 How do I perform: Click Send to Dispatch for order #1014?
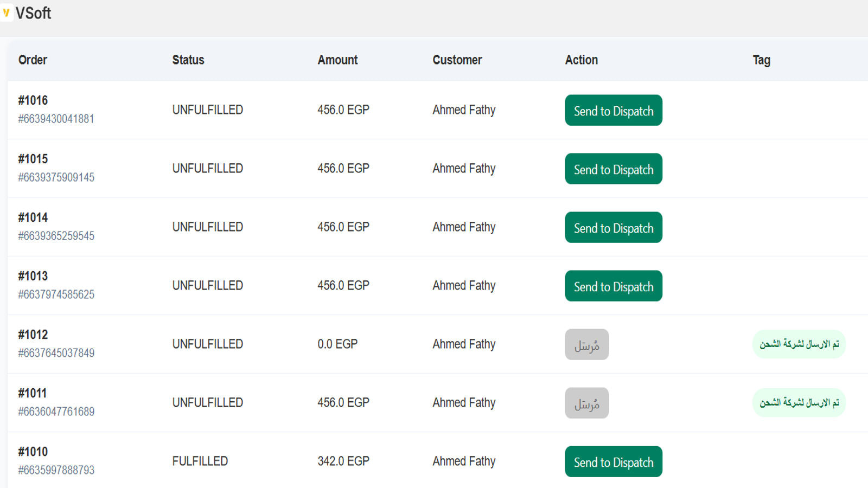pyautogui.click(x=613, y=227)
